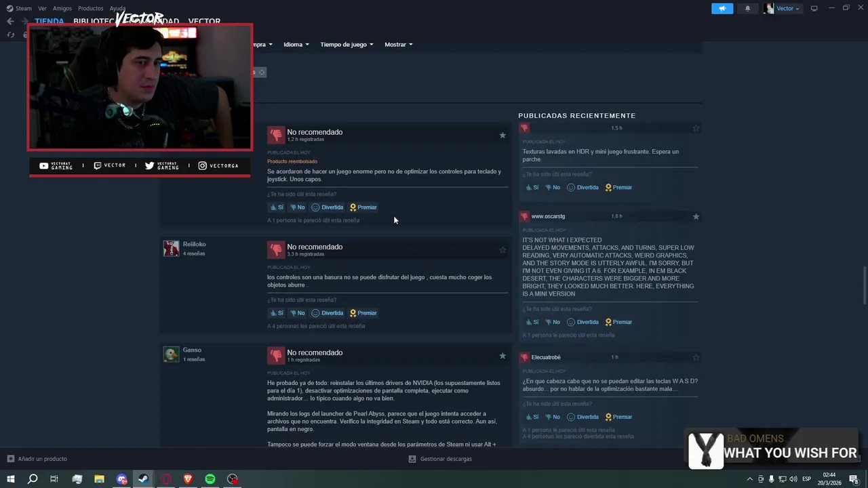Expand the Mostrar dropdown
Image resolution: width=868 pixels, height=488 pixels.
[x=399, y=45]
